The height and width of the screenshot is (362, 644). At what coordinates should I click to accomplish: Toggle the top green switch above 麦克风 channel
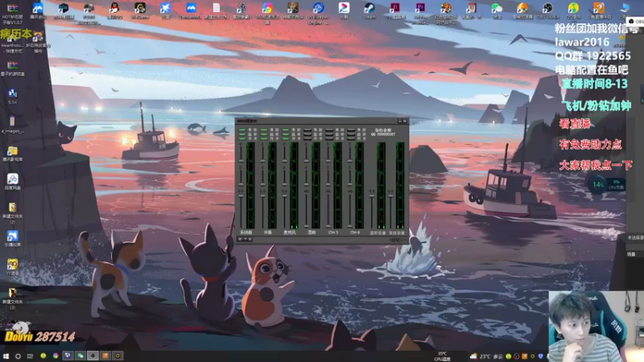286,130
